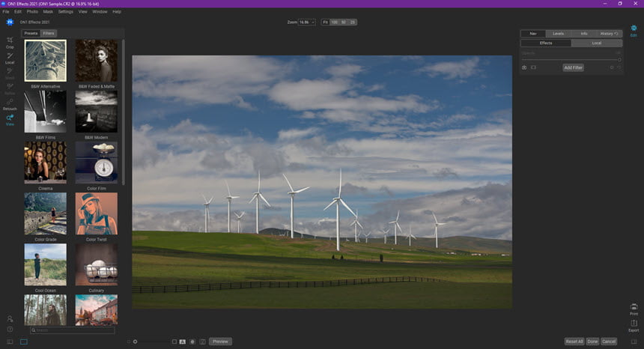644x349 pixels.
Task: Open the Edit menu
Action: [x=18, y=11]
